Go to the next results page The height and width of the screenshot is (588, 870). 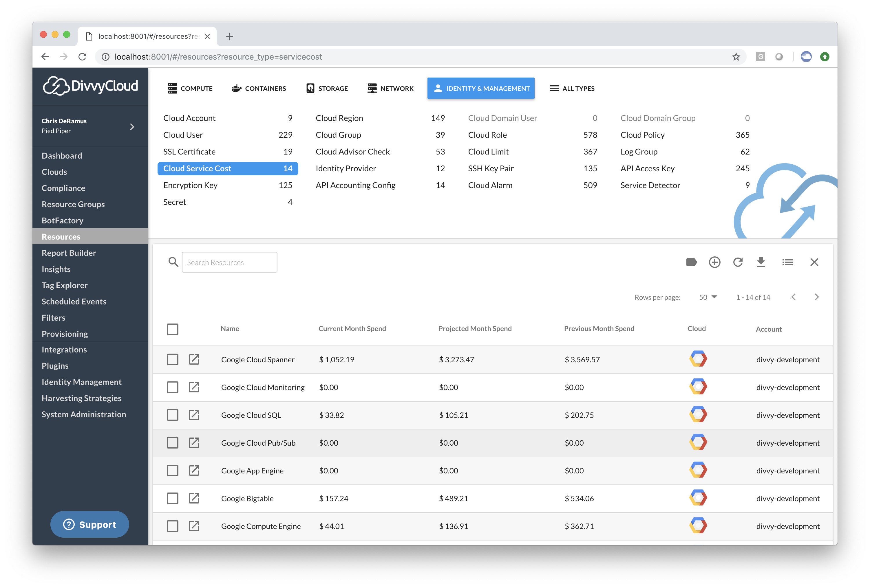(816, 297)
